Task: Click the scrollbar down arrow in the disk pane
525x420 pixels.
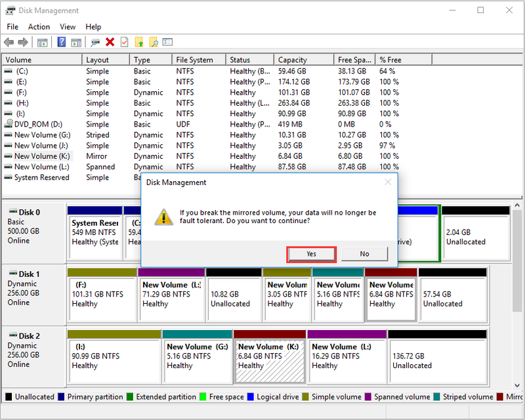Action: (x=517, y=385)
